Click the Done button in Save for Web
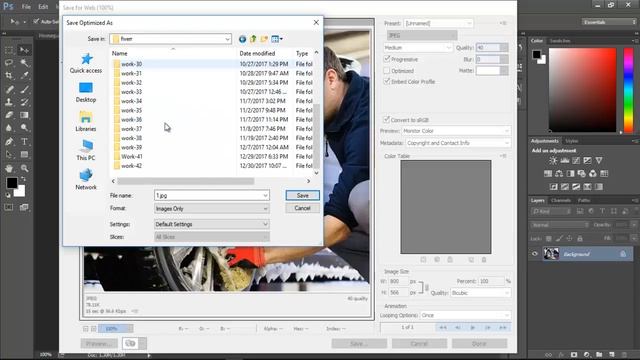 (x=479, y=344)
